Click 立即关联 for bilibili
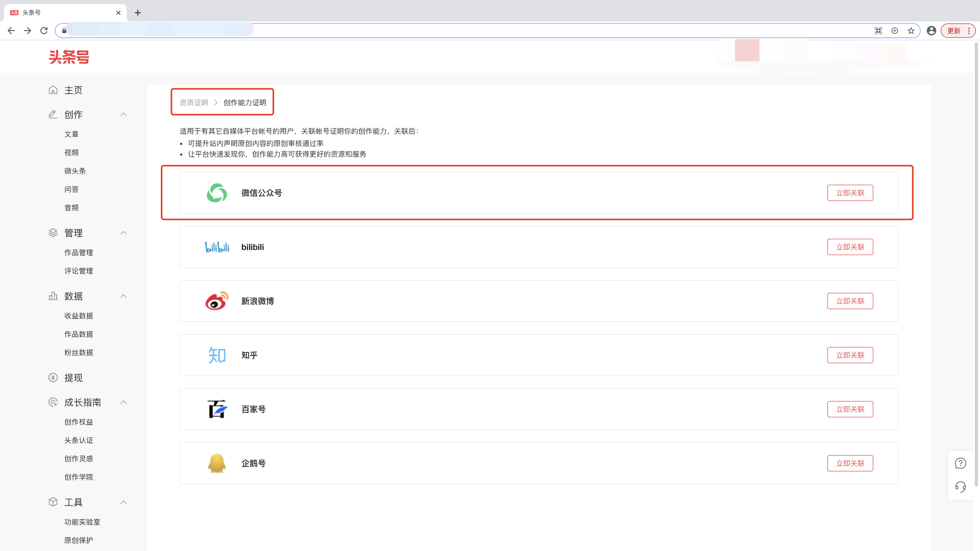 tap(850, 247)
